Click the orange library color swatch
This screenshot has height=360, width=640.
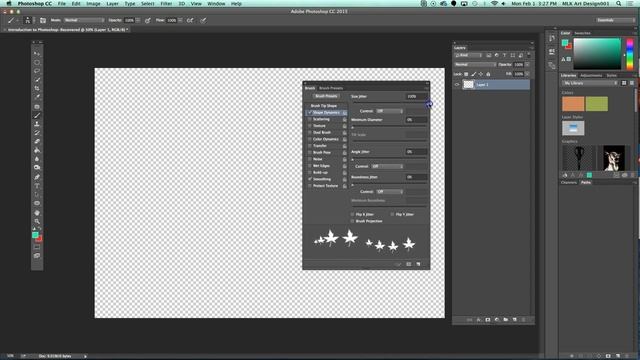click(x=573, y=104)
